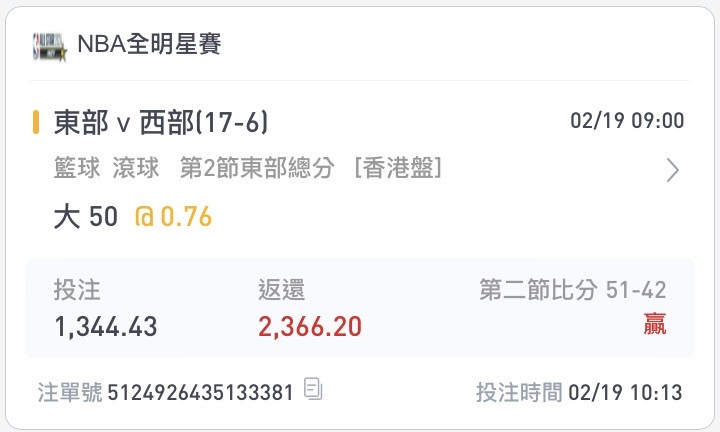Click the 第二節比分 51-42 score text
720x432 pixels.
click(573, 290)
